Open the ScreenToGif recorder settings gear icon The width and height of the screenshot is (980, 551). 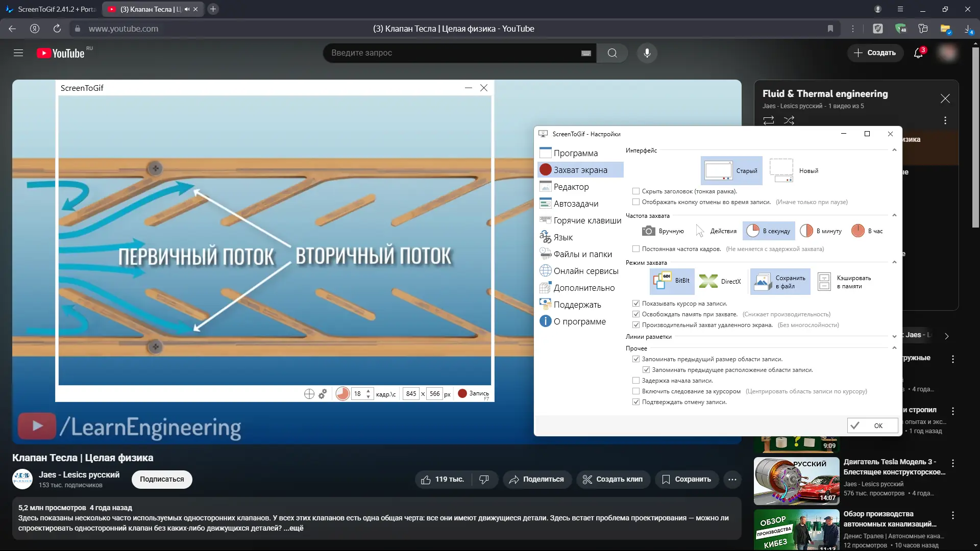click(x=323, y=394)
